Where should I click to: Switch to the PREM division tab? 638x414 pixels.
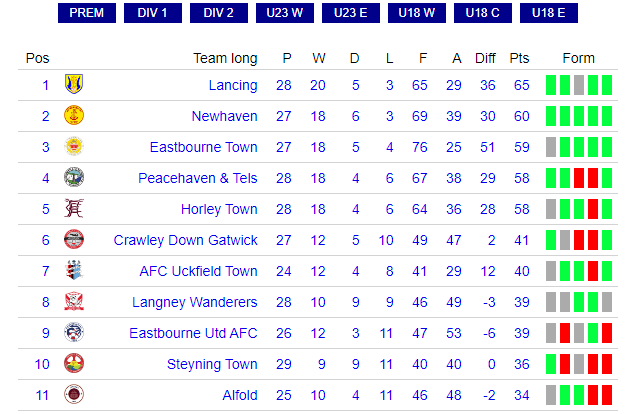click(x=87, y=13)
